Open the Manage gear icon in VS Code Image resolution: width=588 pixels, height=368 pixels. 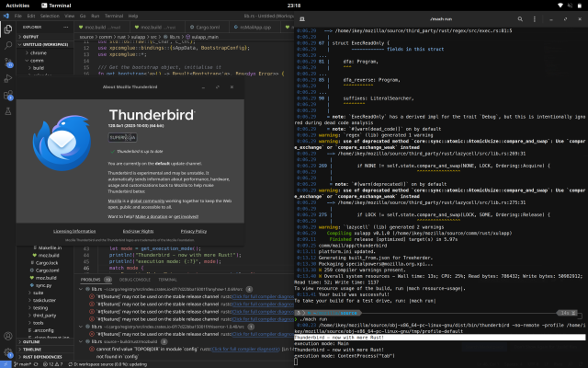pyautogui.click(x=8, y=352)
